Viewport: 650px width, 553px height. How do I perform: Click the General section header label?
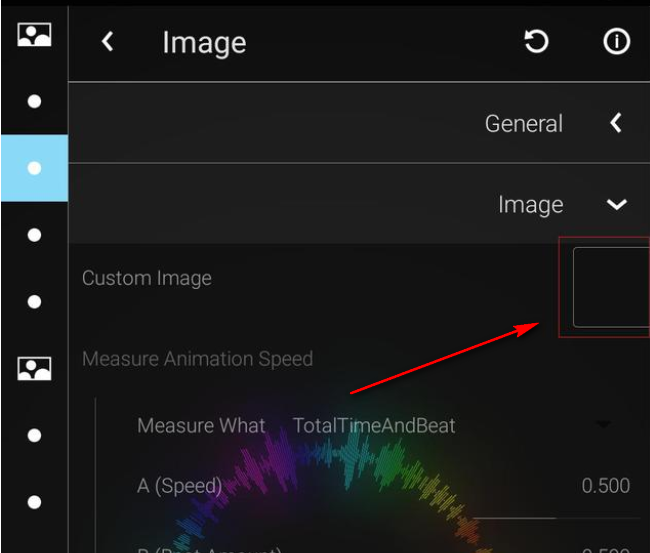(x=523, y=124)
